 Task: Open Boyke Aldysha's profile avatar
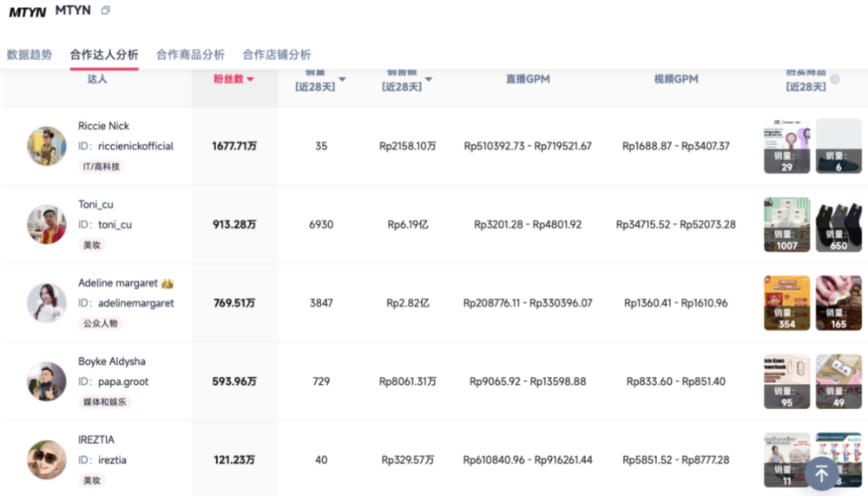click(47, 381)
